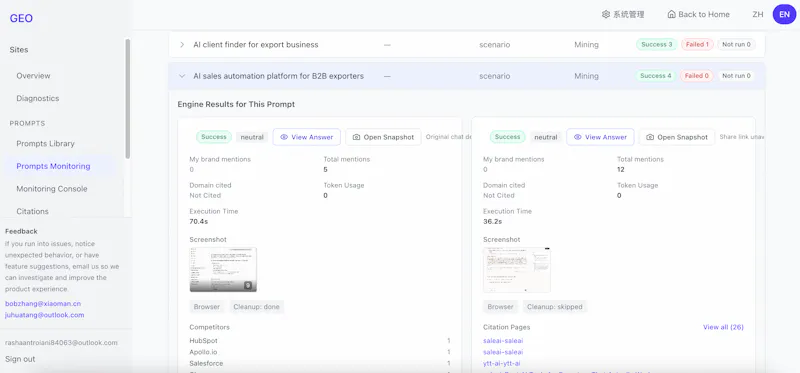Click neutral tag in the 70.4s card
This screenshot has width=800, height=373.
coord(252,137)
